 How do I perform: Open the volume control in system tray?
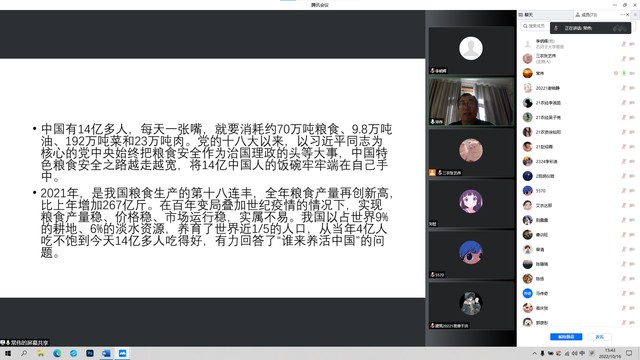pyautogui.click(x=574, y=353)
